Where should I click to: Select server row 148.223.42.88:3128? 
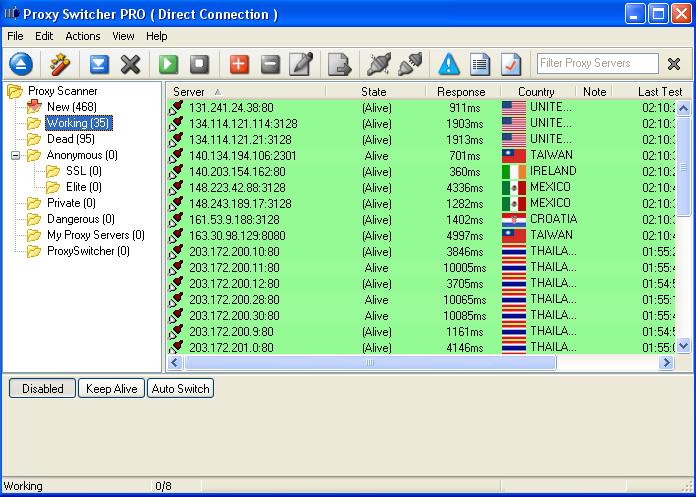click(x=422, y=188)
